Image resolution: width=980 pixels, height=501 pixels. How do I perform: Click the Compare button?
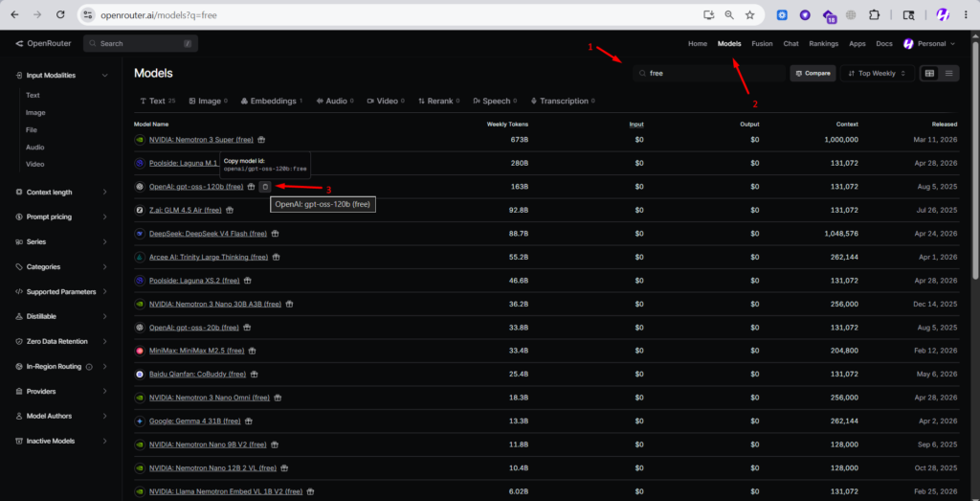[x=813, y=73]
